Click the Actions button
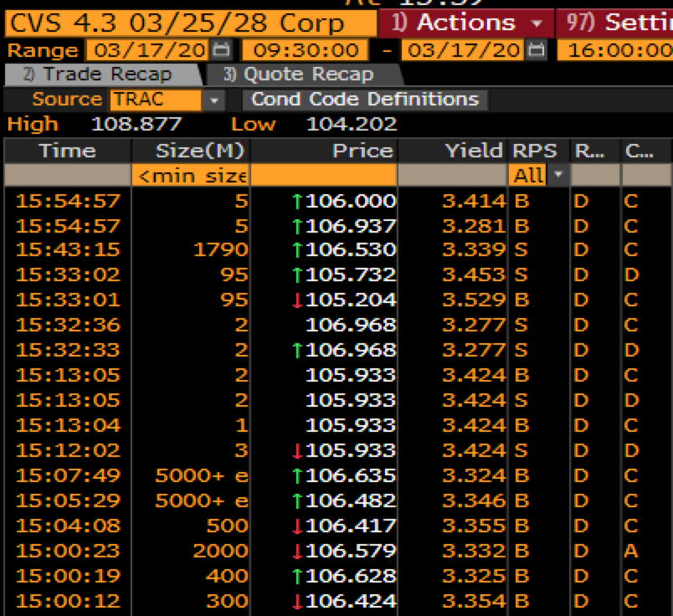The image size is (673, 616). 466,23
